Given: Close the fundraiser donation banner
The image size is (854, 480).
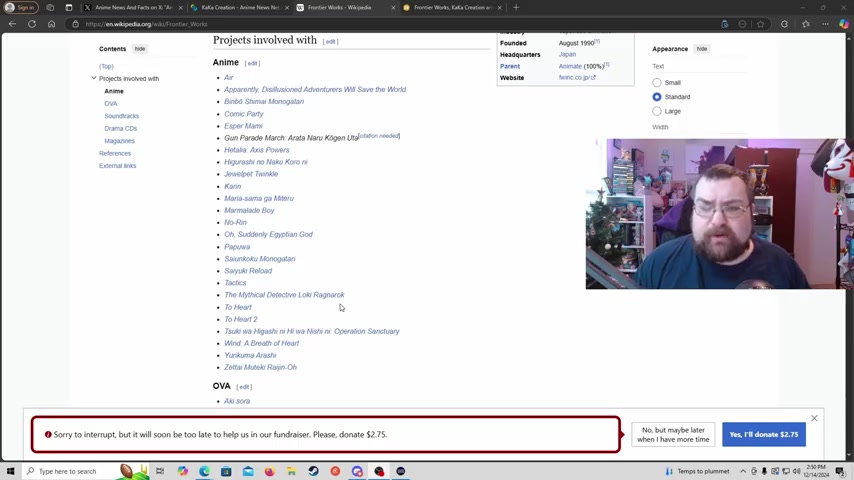Looking at the screenshot, I should [814, 418].
